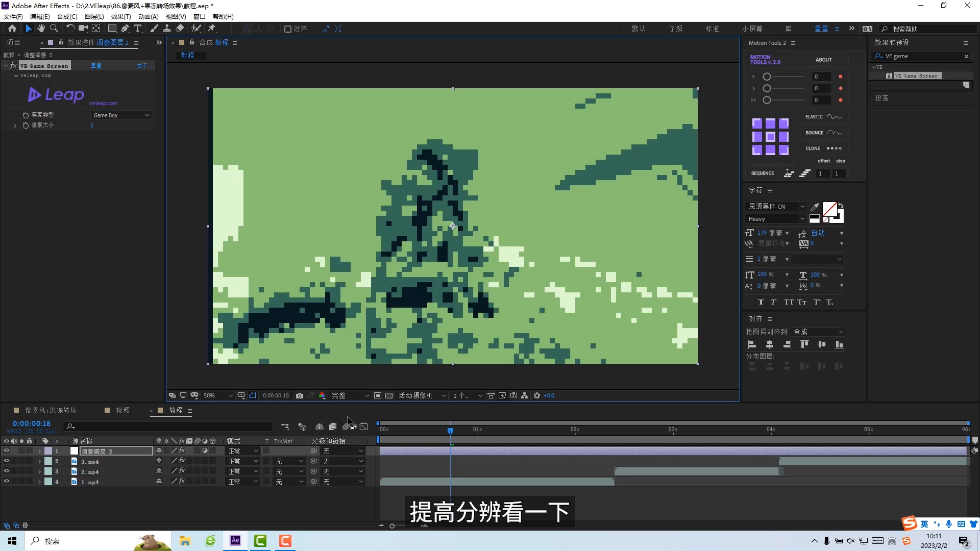Viewport: 980px width, 551px height.
Task: Open the 效果(T) menu
Action: coord(121,16)
